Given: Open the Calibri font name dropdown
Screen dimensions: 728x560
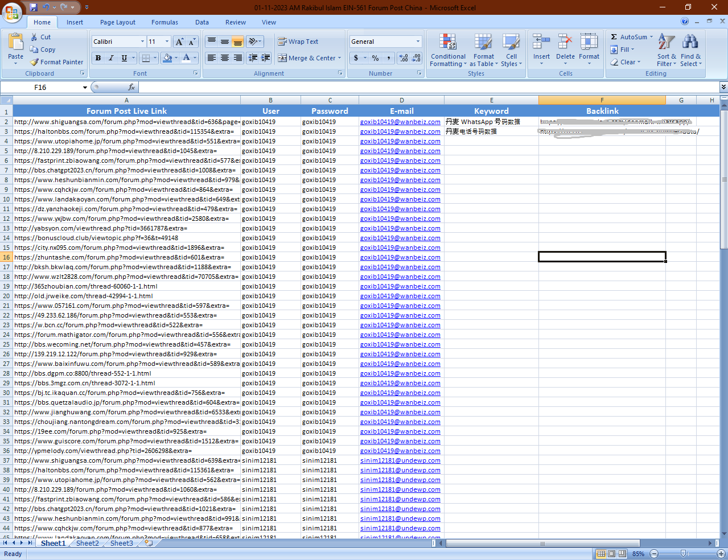Looking at the screenshot, I should (142, 42).
